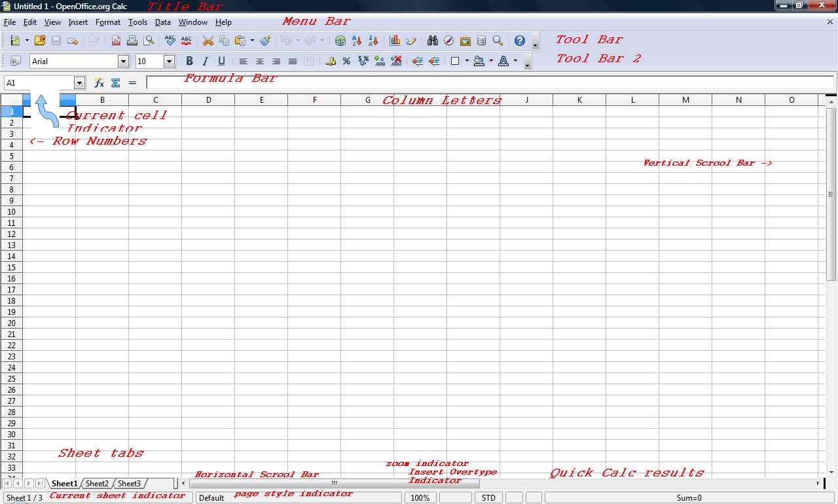Expand the Paste options arrow
Image resolution: width=838 pixels, height=504 pixels.
[x=252, y=41]
